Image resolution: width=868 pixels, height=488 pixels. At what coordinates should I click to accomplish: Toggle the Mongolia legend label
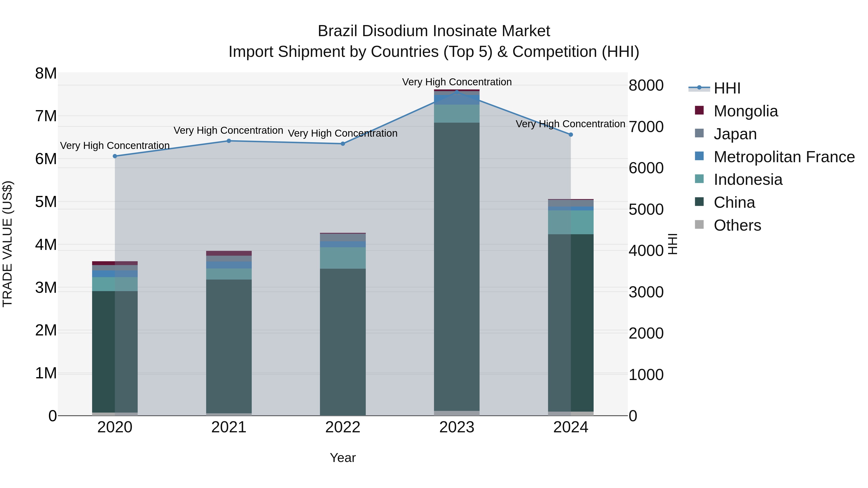click(x=746, y=111)
